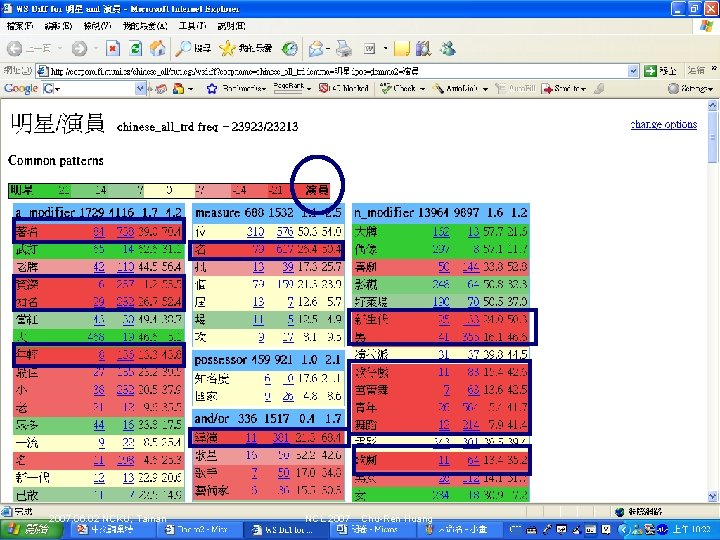Click the a_modifier table header
The width and height of the screenshot is (720, 540).
click(99, 213)
